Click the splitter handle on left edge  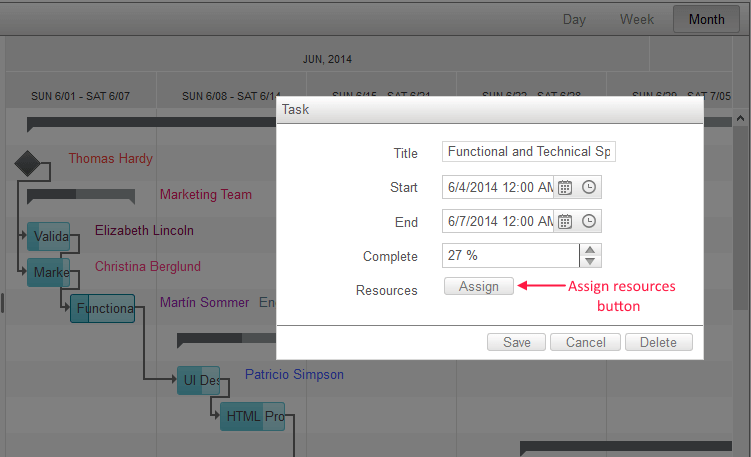tap(2, 303)
